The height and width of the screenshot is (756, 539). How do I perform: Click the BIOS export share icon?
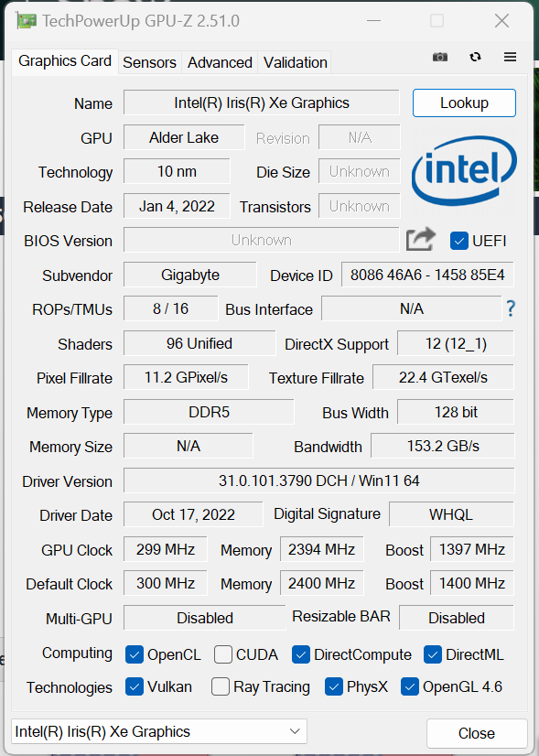point(420,240)
